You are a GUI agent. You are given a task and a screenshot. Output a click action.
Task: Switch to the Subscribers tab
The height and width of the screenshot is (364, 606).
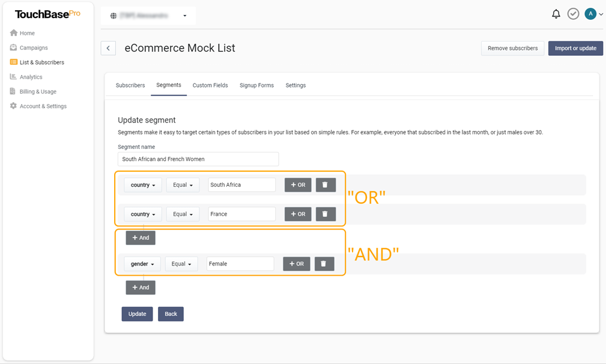click(x=130, y=85)
